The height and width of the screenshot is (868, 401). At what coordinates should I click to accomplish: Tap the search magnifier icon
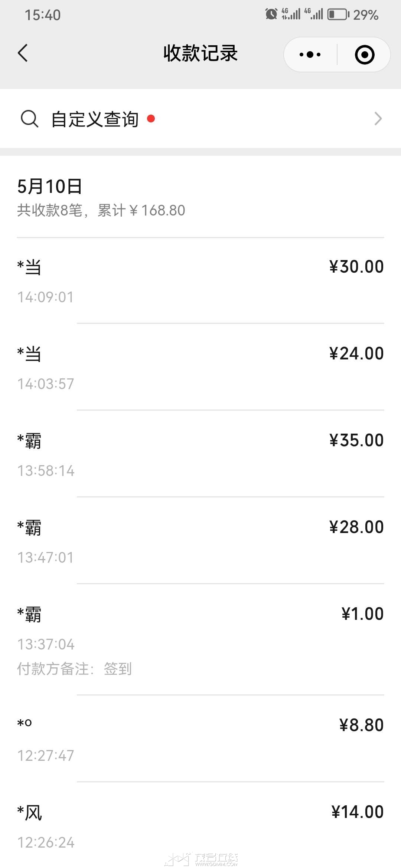pos(29,119)
